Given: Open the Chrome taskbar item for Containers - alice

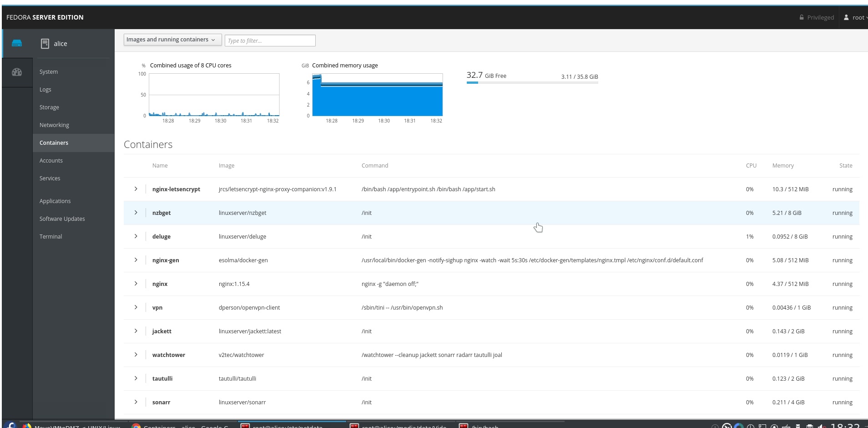Looking at the screenshot, I should pos(177,426).
